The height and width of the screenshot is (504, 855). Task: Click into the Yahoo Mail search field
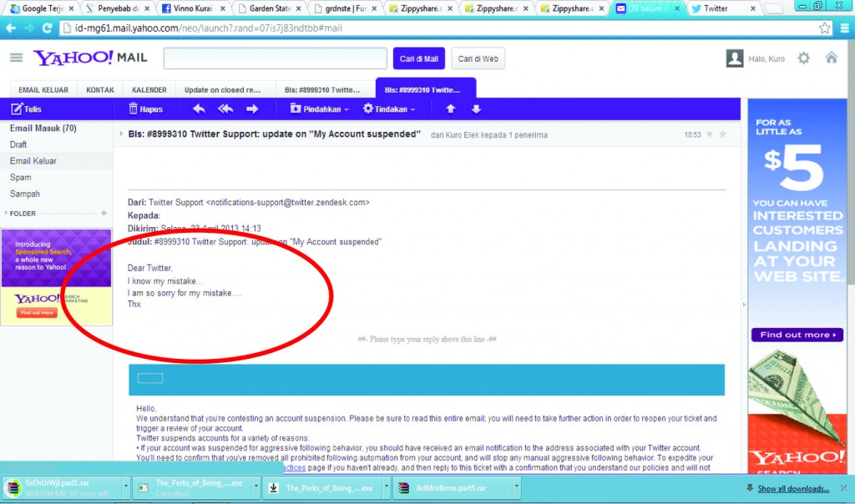click(276, 58)
